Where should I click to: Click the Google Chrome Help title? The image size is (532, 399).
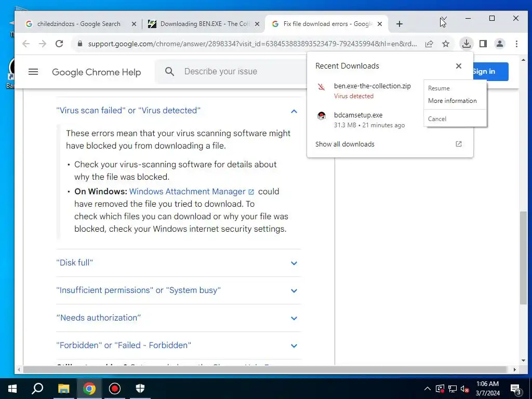coord(96,72)
